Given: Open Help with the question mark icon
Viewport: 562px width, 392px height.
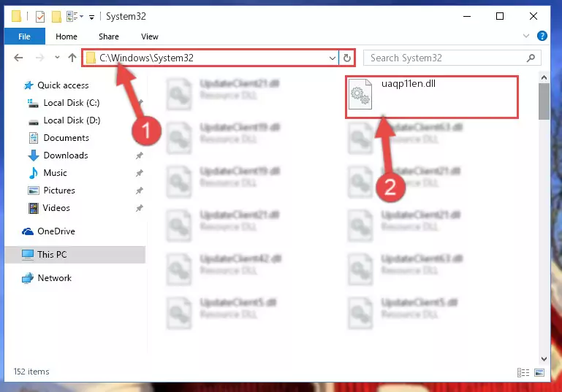Looking at the screenshot, I should coord(542,36).
